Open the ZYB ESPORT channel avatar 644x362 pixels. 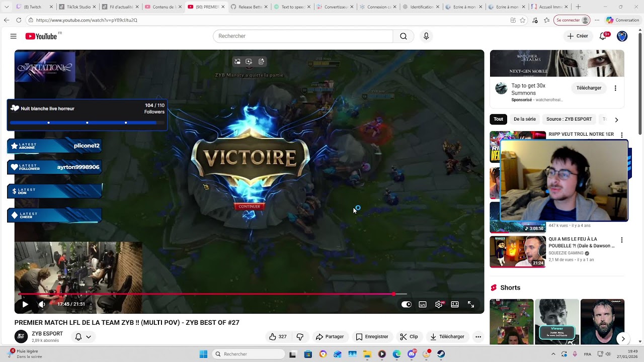(21, 336)
